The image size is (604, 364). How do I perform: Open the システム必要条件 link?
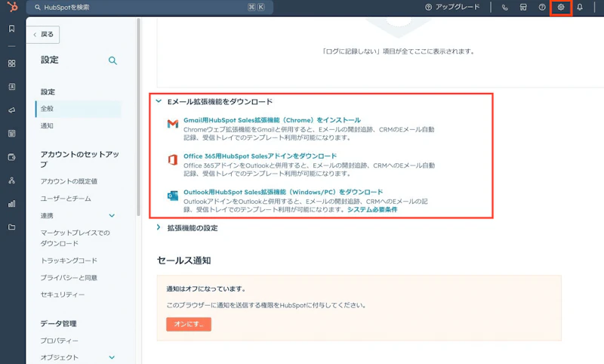pos(372,209)
